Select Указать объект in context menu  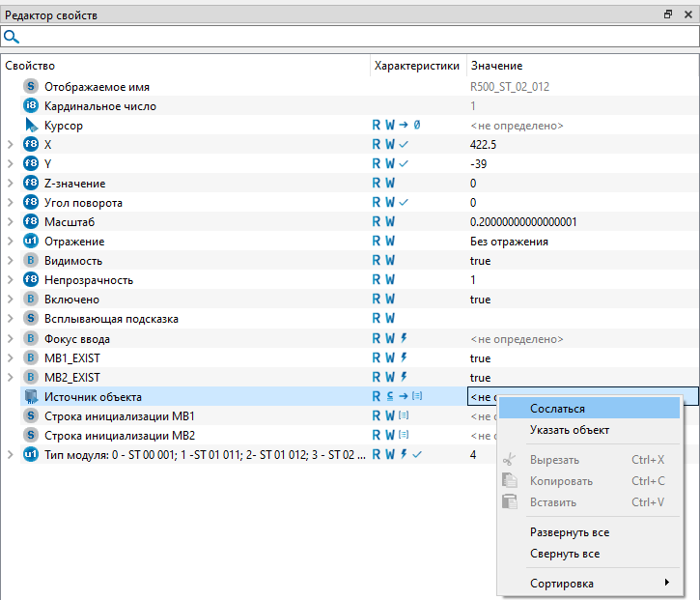570,430
